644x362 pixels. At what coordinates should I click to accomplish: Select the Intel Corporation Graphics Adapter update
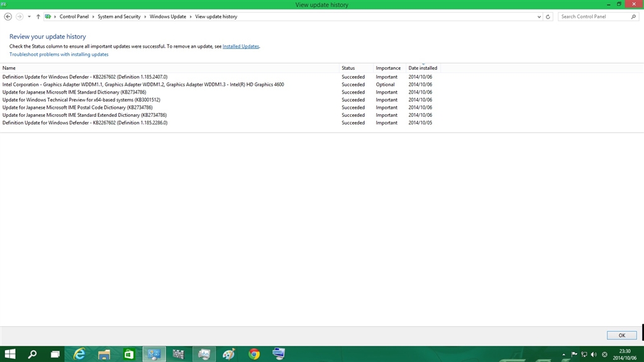coord(220,85)
